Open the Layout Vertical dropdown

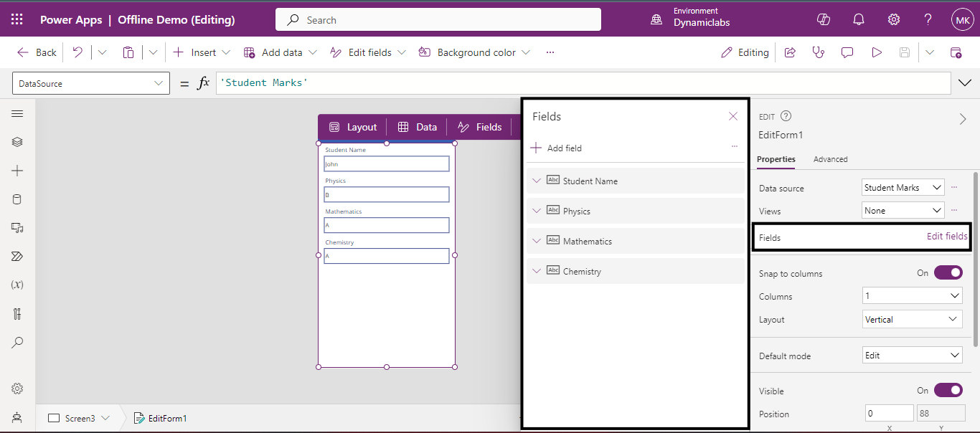pyautogui.click(x=912, y=320)
